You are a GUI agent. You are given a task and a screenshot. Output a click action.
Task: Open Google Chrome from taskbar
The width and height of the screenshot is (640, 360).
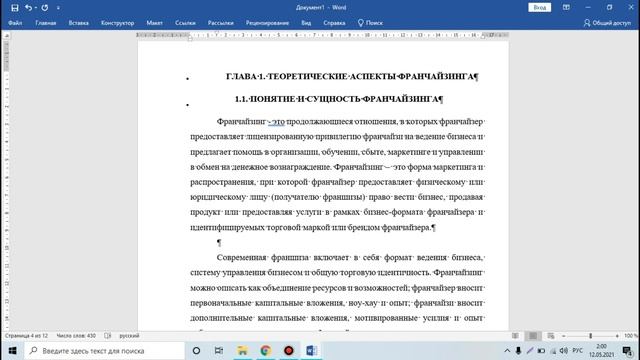266,351
